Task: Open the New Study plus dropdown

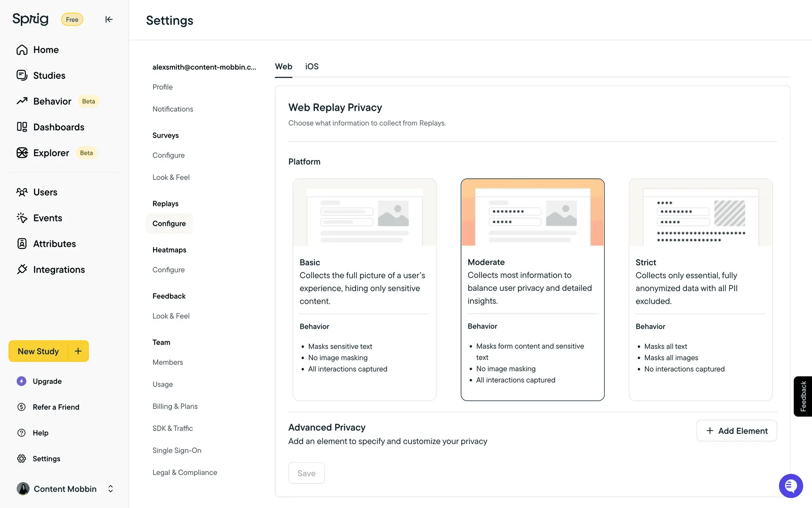Action: pos(78,351)
